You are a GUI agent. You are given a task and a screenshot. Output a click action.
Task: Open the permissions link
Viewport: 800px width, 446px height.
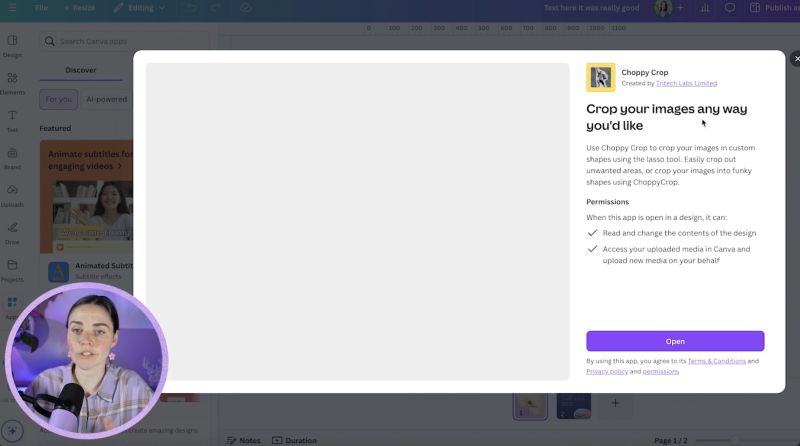660,371
